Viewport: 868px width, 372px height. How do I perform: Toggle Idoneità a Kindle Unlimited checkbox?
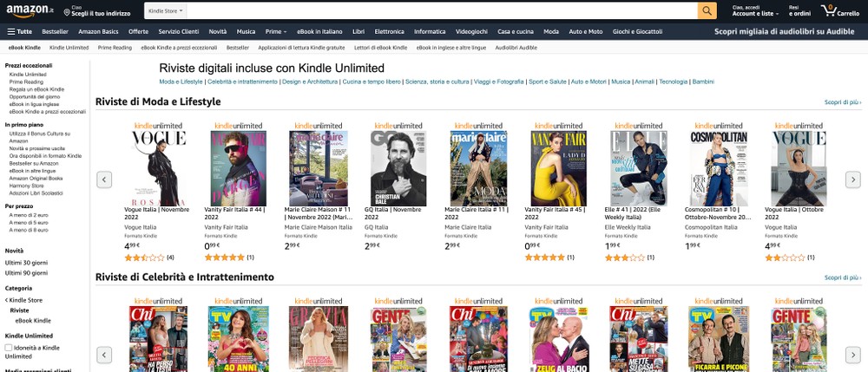tap(9, 348)
